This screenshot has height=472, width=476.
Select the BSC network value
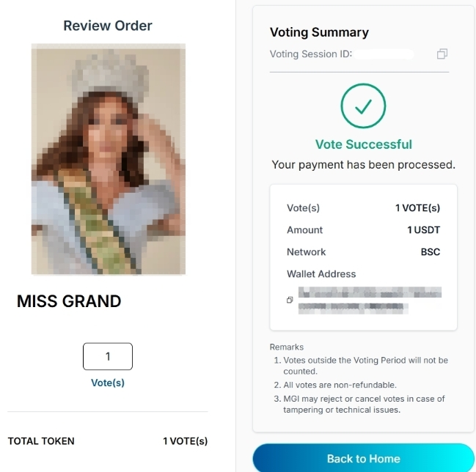click(430, 252)
